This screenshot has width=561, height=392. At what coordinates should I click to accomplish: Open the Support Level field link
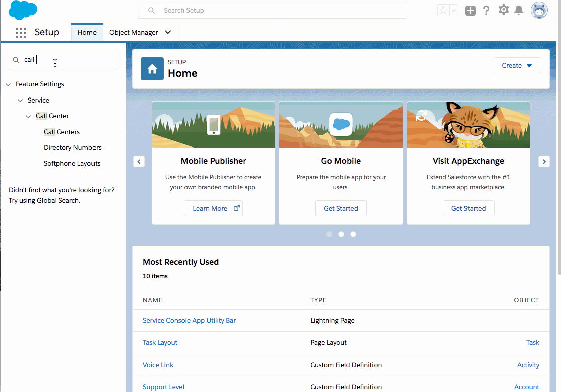pyautogui.click(x=163, y=387)
